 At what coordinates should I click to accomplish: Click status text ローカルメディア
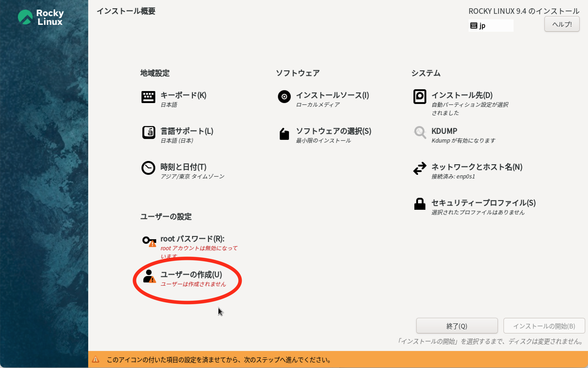[318, 105]
